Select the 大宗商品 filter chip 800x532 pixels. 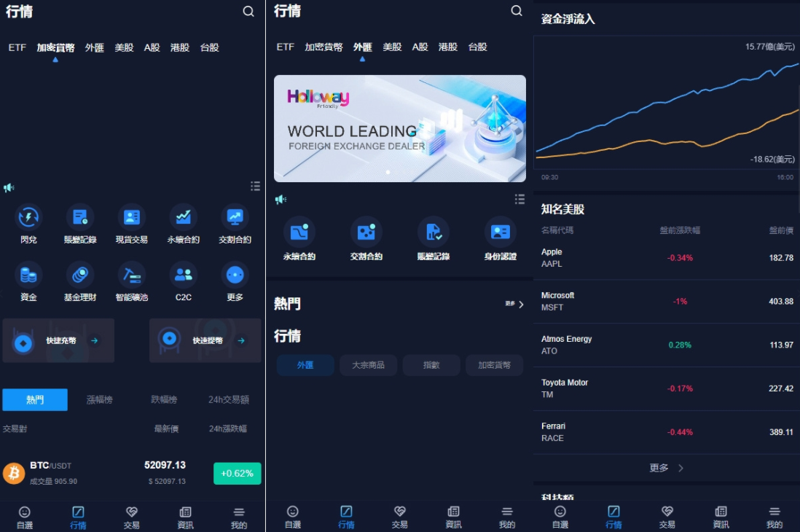click(368, 365)
